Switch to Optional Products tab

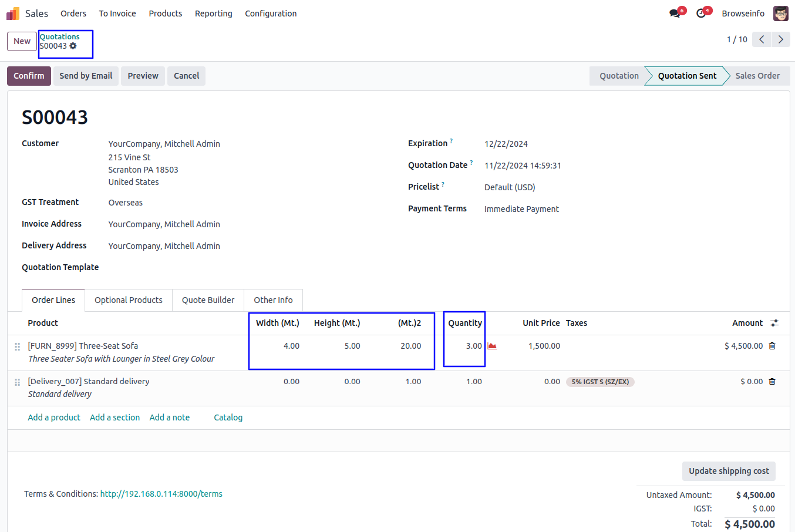(129, 300)
